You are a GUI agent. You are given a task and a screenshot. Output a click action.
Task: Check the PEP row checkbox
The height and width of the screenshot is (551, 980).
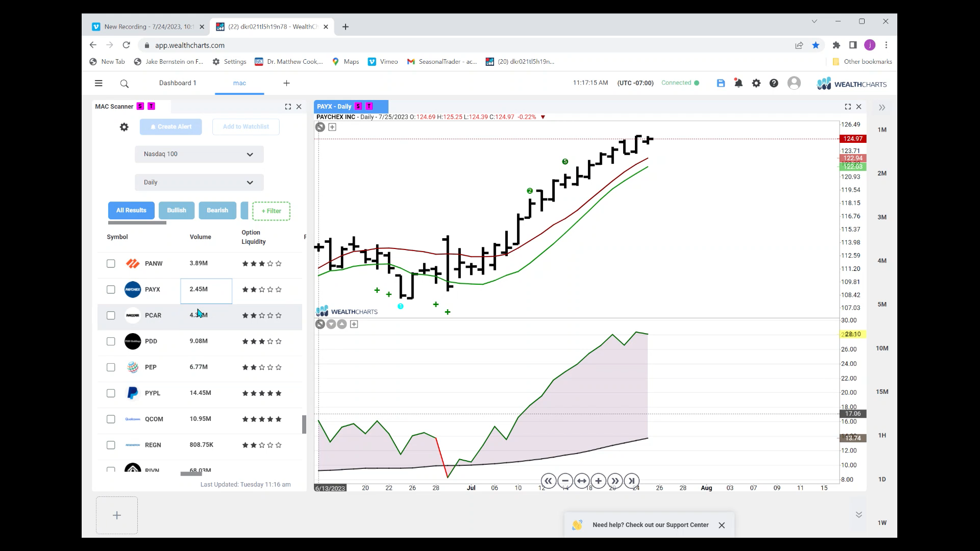click(x=111, y=367)
